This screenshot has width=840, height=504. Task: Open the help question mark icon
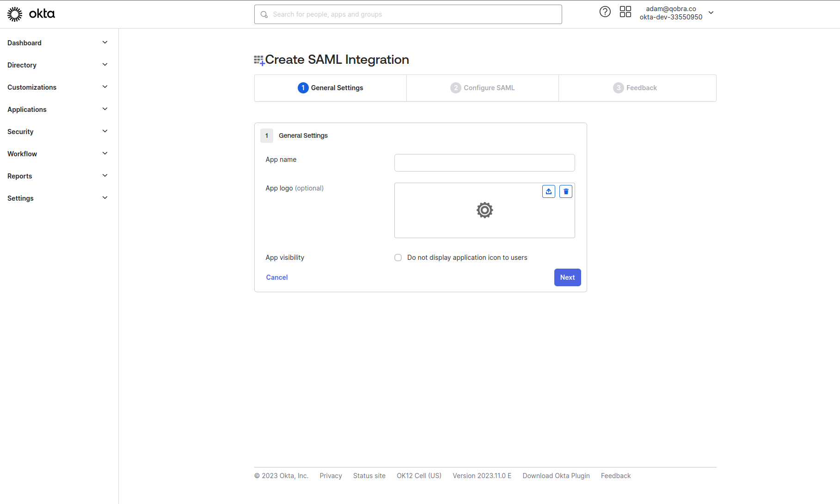point(605,12)
